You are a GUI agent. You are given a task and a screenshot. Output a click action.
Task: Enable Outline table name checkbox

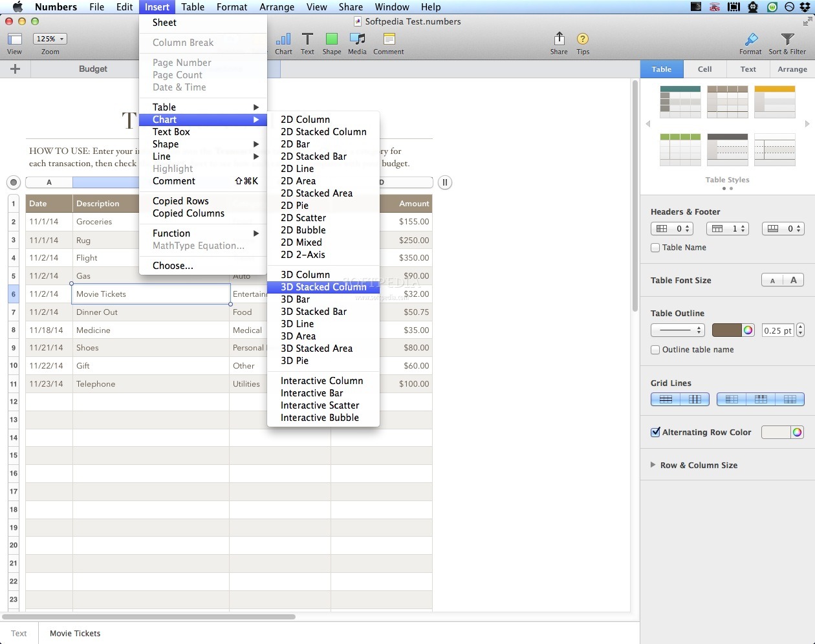[655, 350]
